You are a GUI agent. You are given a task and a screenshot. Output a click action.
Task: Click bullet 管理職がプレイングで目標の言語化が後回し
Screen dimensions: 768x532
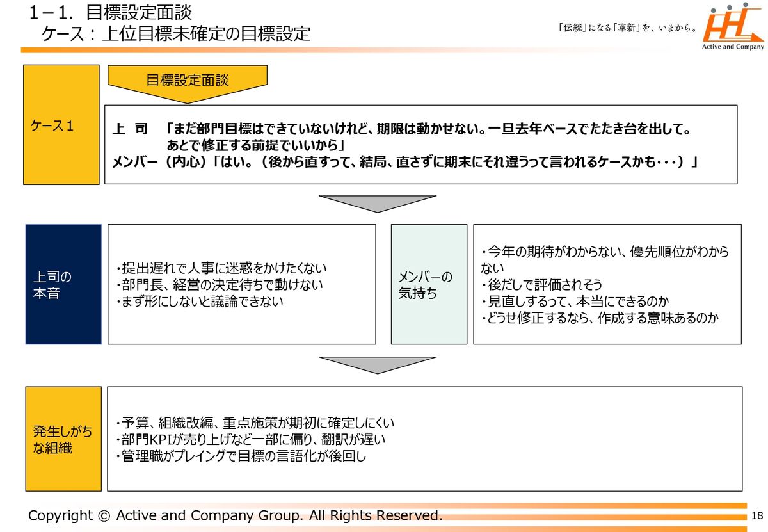(x=241, y=456)
